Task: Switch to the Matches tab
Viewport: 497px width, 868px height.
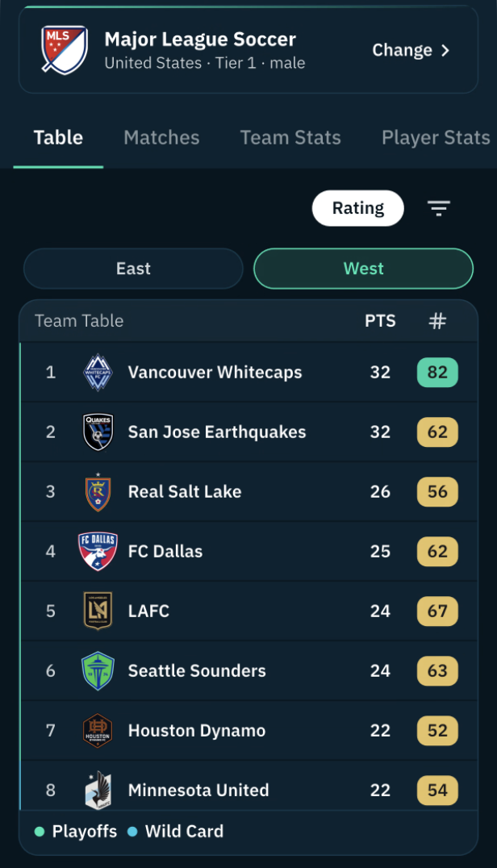Action: tap(161, 137)
